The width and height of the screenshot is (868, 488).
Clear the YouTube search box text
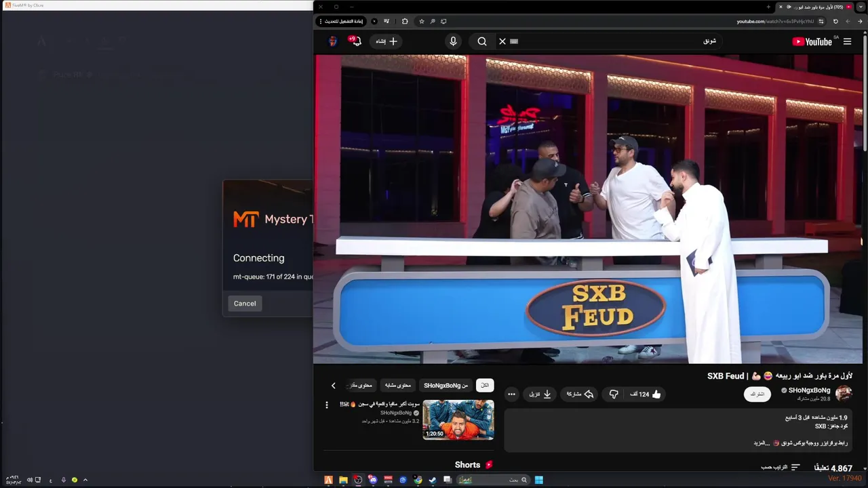coord(502,41)
